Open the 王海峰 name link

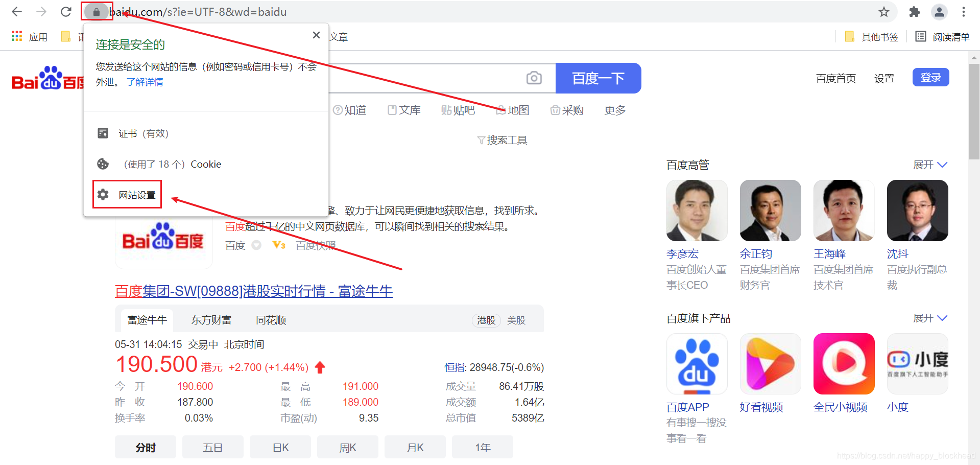tap(829, 253)
